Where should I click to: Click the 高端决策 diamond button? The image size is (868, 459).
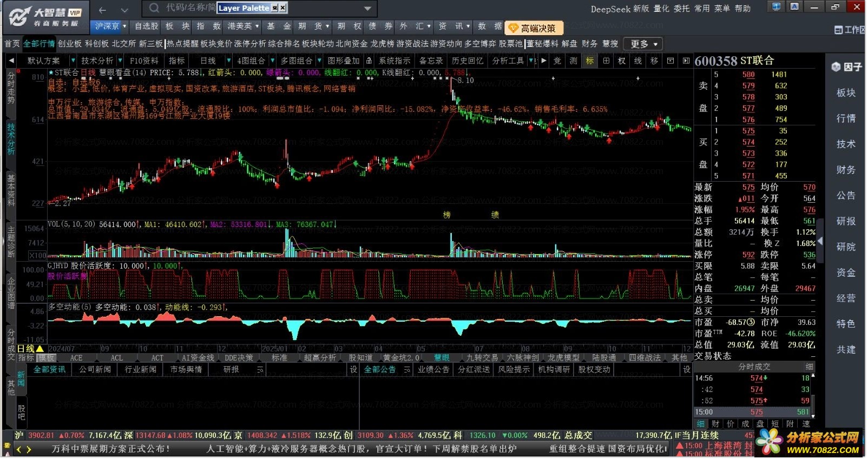534,28
